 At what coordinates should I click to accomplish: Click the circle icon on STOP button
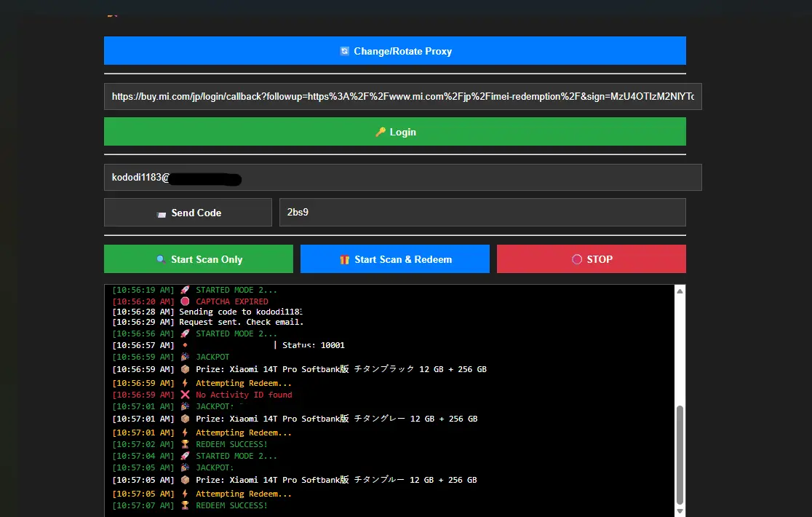coord(577,259)
